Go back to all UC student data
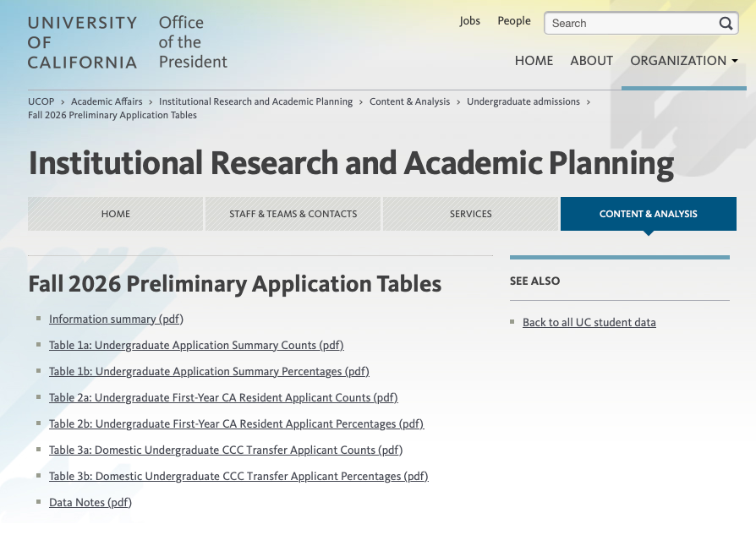The width and height of the screenshot is (756, 546). 589,322
